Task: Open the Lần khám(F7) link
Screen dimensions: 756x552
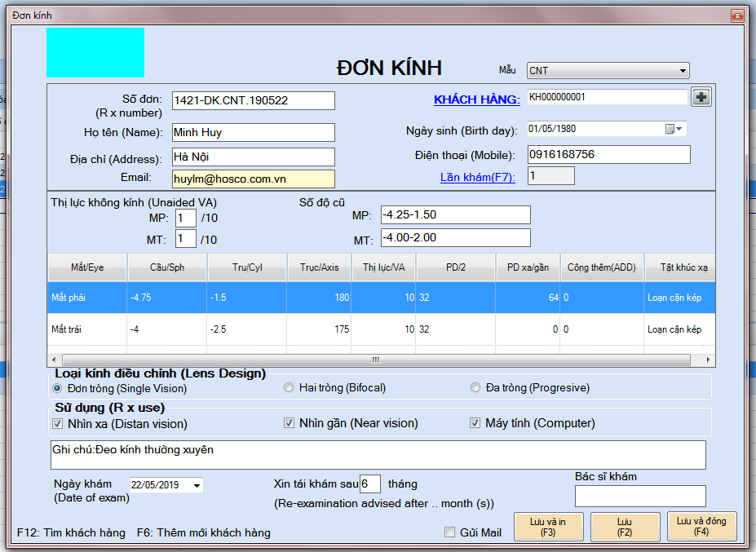Action: tap(477, 177)
